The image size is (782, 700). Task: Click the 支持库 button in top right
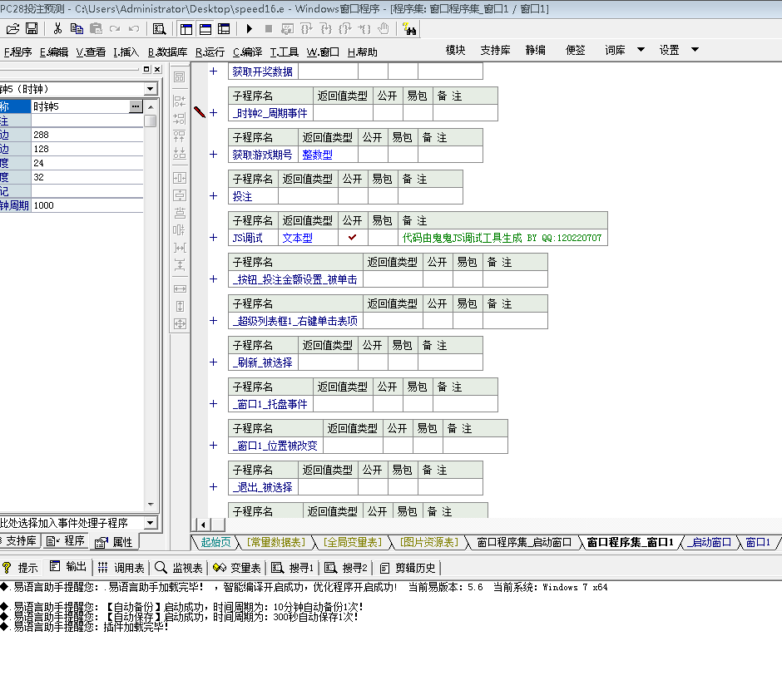click(x=495, y=50)
